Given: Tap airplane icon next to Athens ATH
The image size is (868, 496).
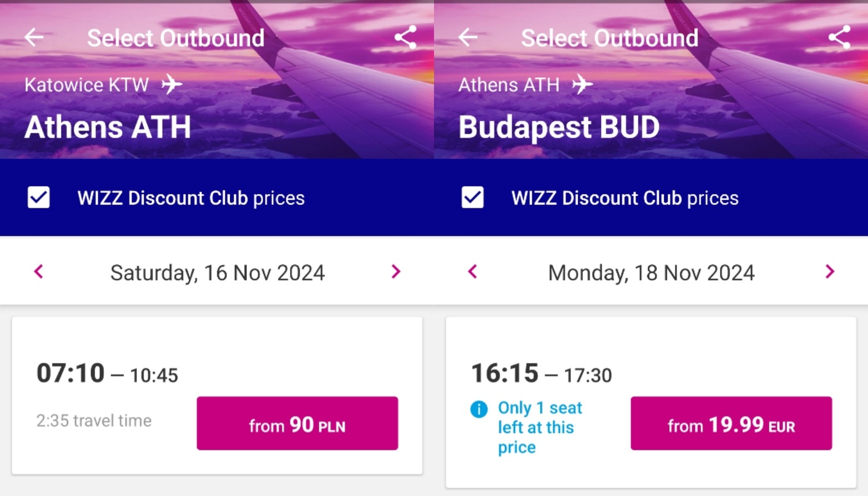Looking at the screenshot, I should point(582,84).
